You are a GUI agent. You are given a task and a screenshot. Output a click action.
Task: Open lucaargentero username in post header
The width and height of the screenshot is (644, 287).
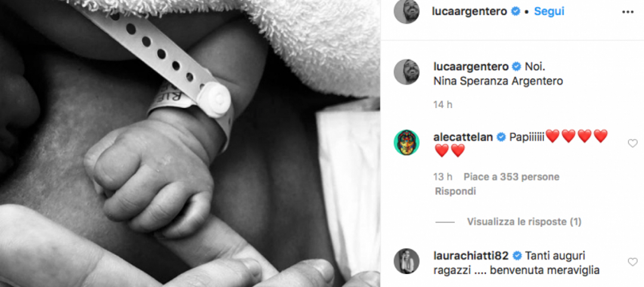[470, 11]
